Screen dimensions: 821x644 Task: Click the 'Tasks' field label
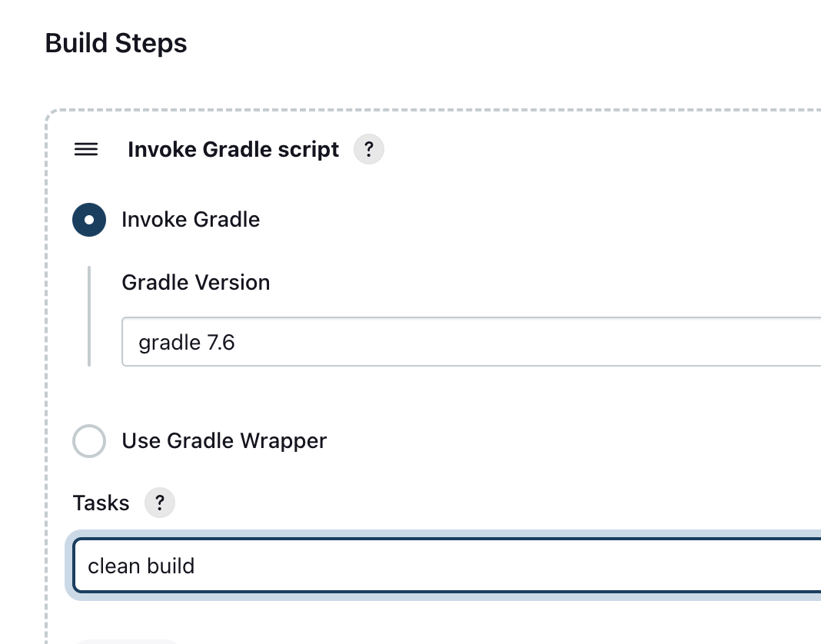coord(101,503)
